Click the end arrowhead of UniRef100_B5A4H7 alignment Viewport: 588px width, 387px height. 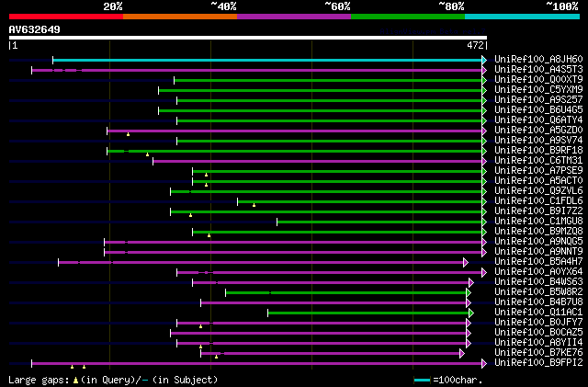point(466,262)
